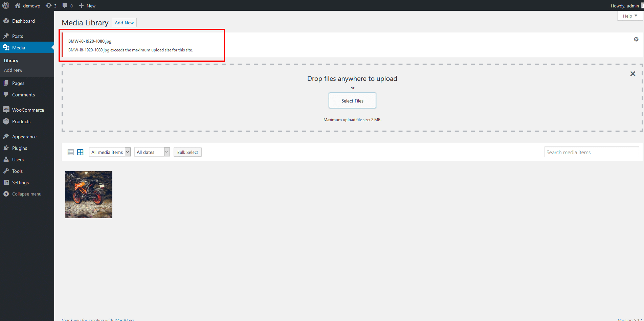644x321 pixels.
Task: Open the updates icon showing 3
Action: [49, 5]
